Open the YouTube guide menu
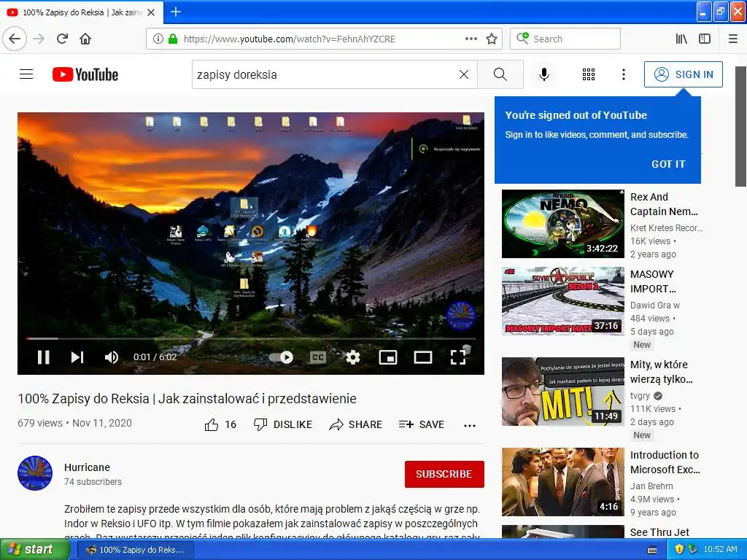Viewport: 747px width, 560px height. coord(26,74)
